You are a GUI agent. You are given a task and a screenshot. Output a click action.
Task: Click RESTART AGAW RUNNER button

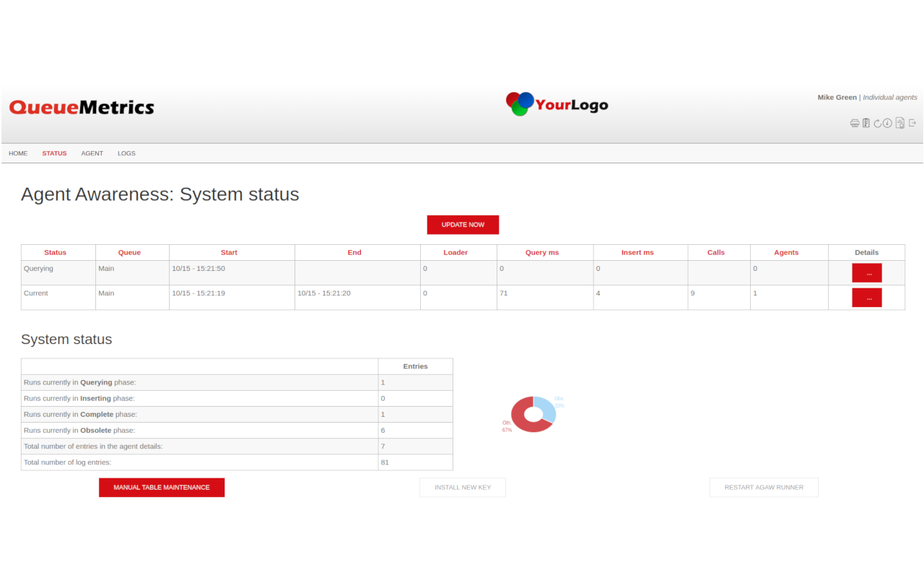click(764, 488)
